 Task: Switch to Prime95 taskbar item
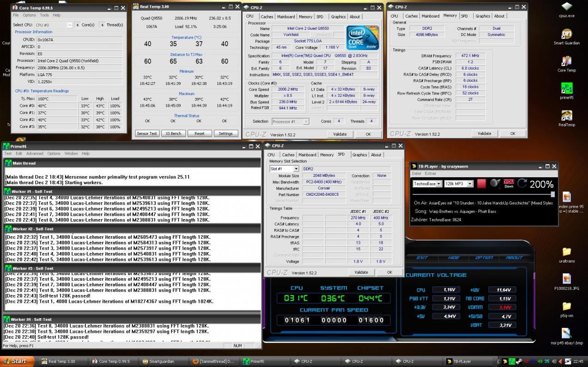263,361
